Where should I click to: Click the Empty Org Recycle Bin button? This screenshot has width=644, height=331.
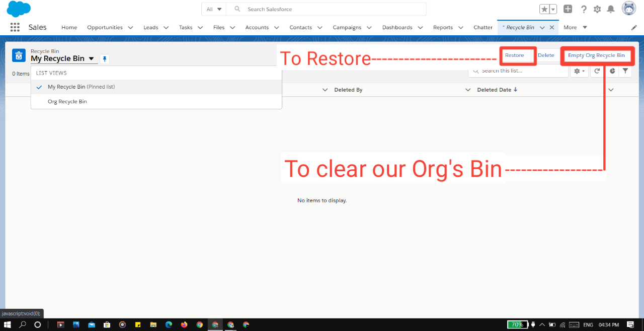point(597,55)
